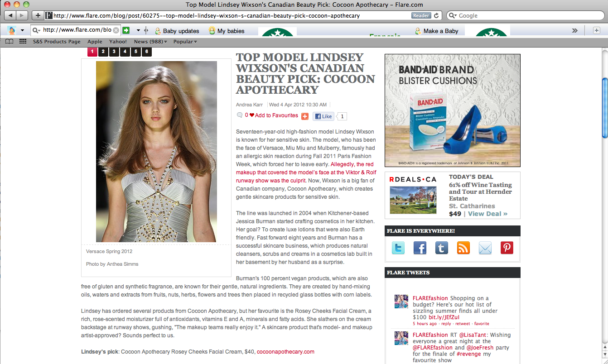The image size is (608, 364).
Task: Activate the Reader button in address bar
Action: click(x=421, y=15)
